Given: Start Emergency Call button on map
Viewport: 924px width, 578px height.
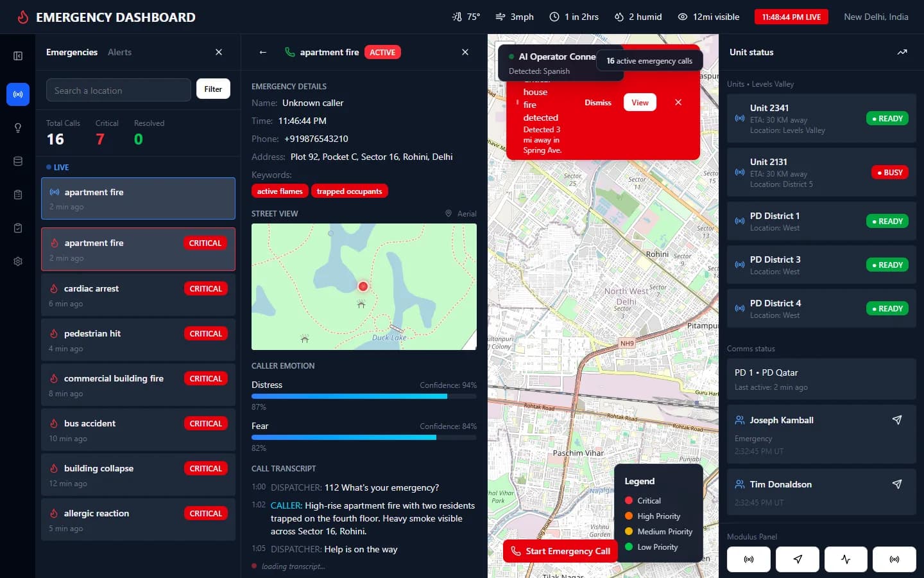Looking at the screenshot, I should point(561,551).
